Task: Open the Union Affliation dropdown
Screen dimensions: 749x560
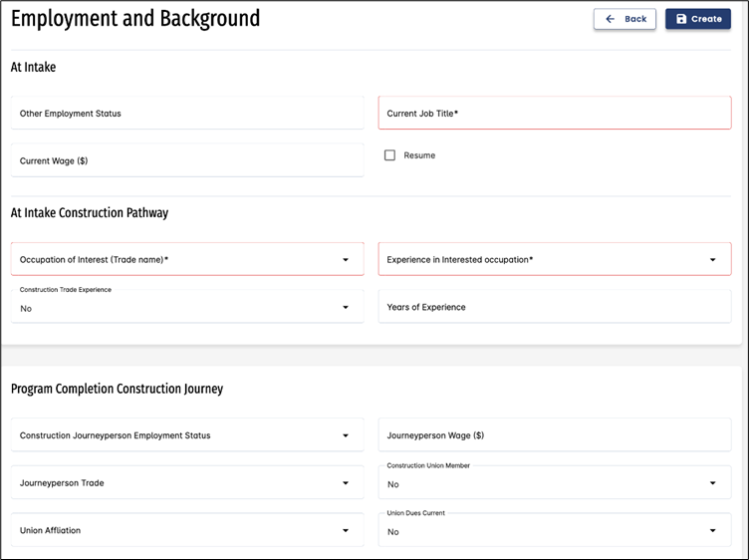Action: 187,530
